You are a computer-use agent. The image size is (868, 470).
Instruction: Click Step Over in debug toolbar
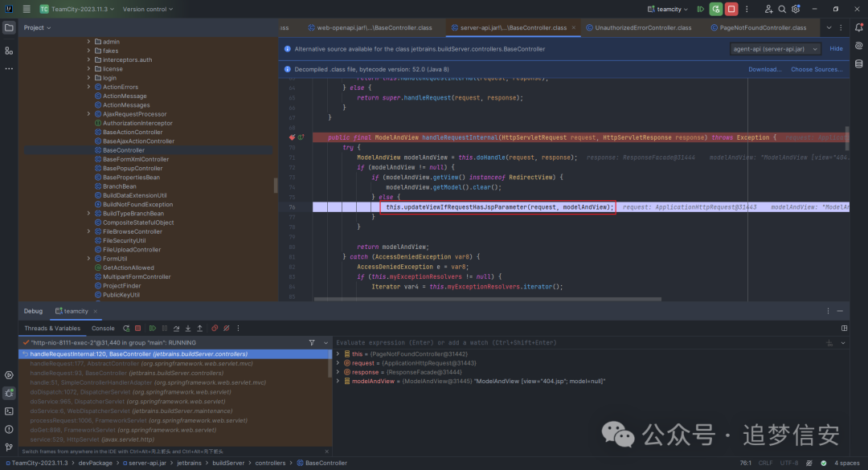pyautogui.click(x=176, y=329)
